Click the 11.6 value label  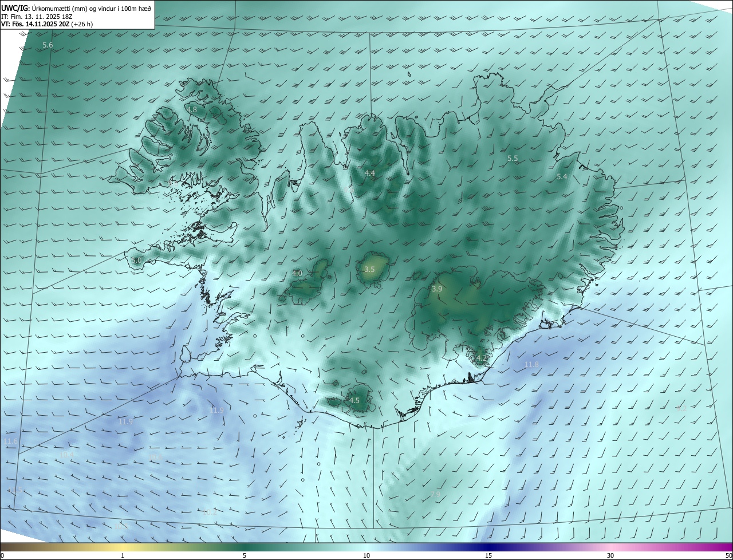tap(11, 441)
